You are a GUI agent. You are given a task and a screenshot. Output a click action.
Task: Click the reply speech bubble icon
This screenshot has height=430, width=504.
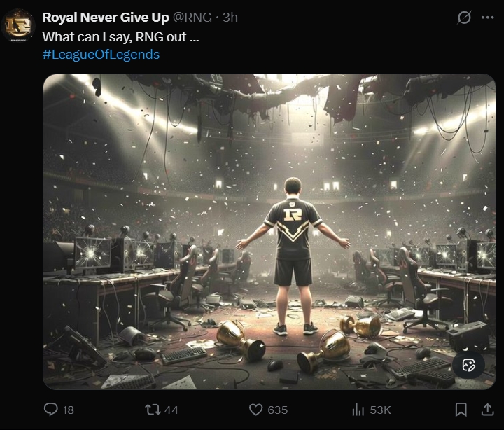coord(51,409)
